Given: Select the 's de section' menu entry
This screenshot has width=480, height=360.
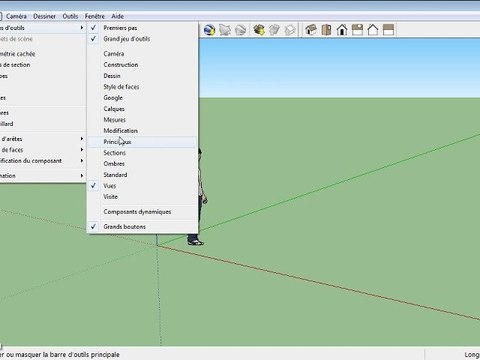Looking at the screenshot, I should [x=42, y=65].
